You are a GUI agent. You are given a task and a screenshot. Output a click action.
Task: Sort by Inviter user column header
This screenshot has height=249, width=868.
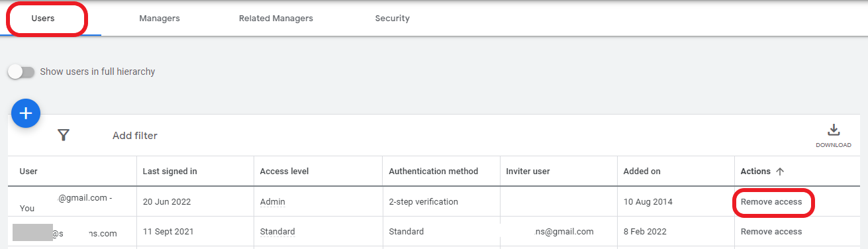tap(528, 172)
